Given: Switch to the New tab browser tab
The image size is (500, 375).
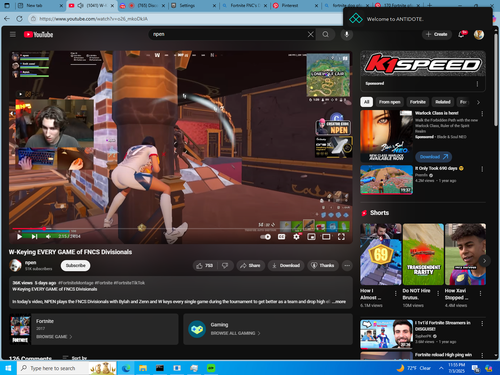Looking at the screenshot, I should 40,6.
